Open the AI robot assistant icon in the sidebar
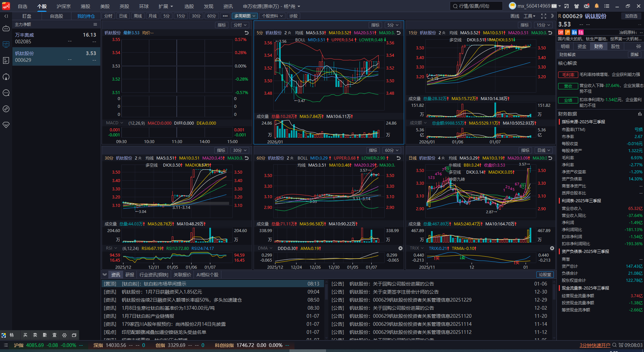 tap(6, 29)
